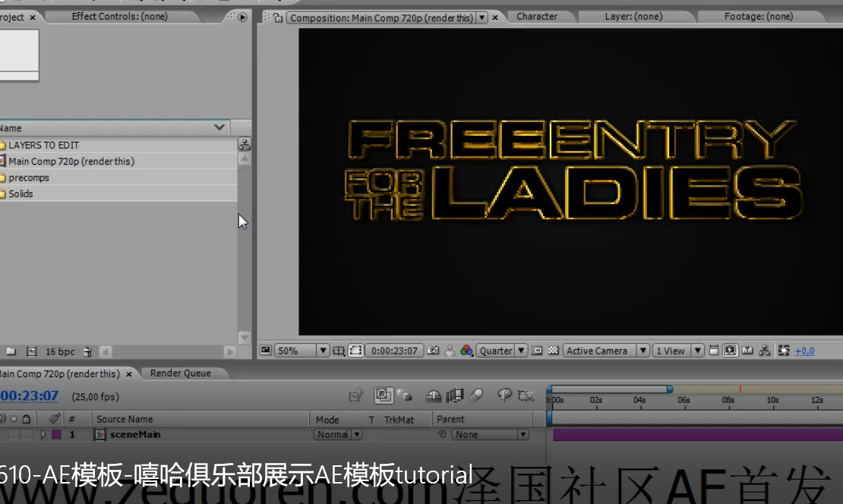The height and width of the screenshot is (504, 843).
Task: Open Normal blending mode dropdown for sceneMain
Action: (338, 435)
